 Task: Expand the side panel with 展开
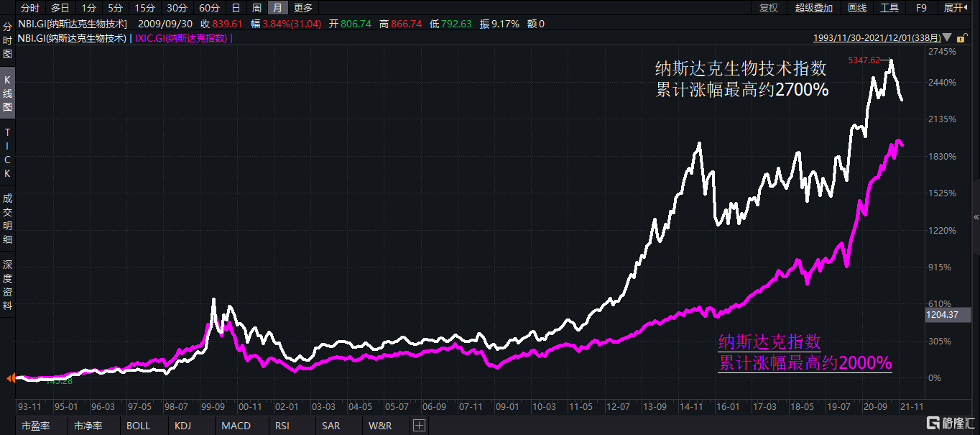(x=955, y=8)
